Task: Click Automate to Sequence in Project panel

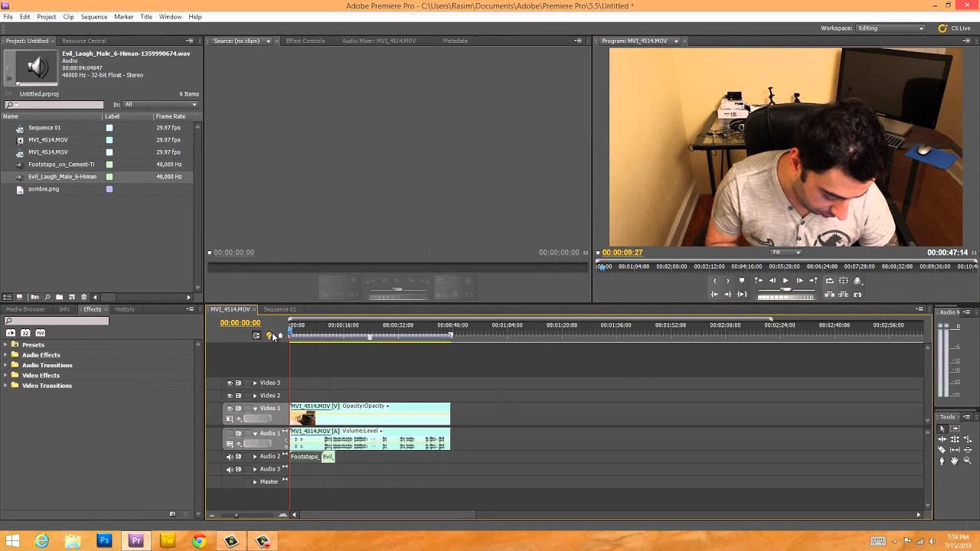Action: pyautogui.click(x=35, y=297)
